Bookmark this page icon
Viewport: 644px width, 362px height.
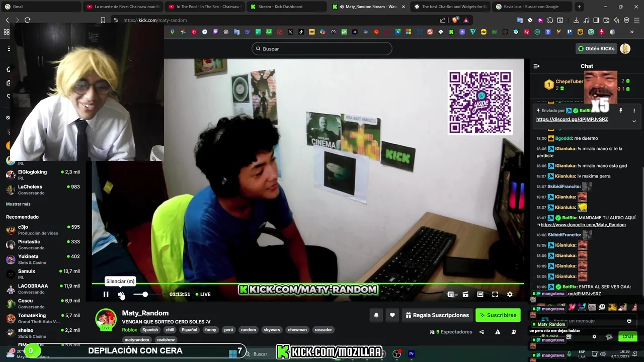[103, 20]
